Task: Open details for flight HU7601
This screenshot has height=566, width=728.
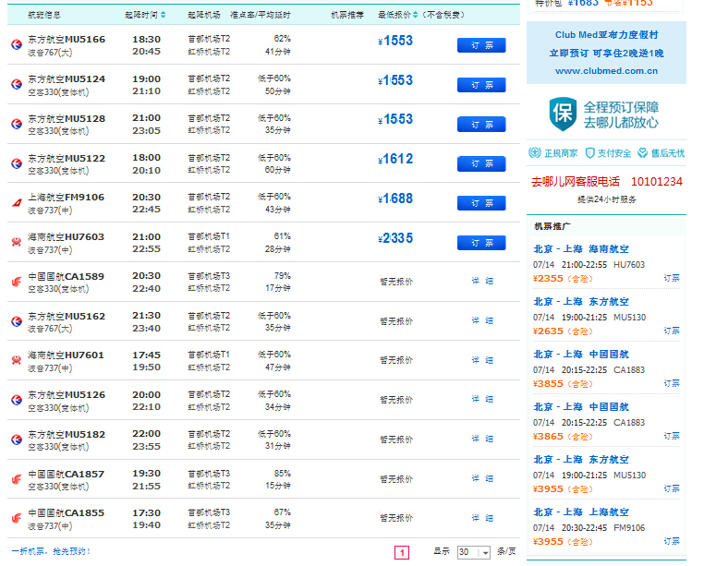Action: pyautogui.click(x=482, y=360)
